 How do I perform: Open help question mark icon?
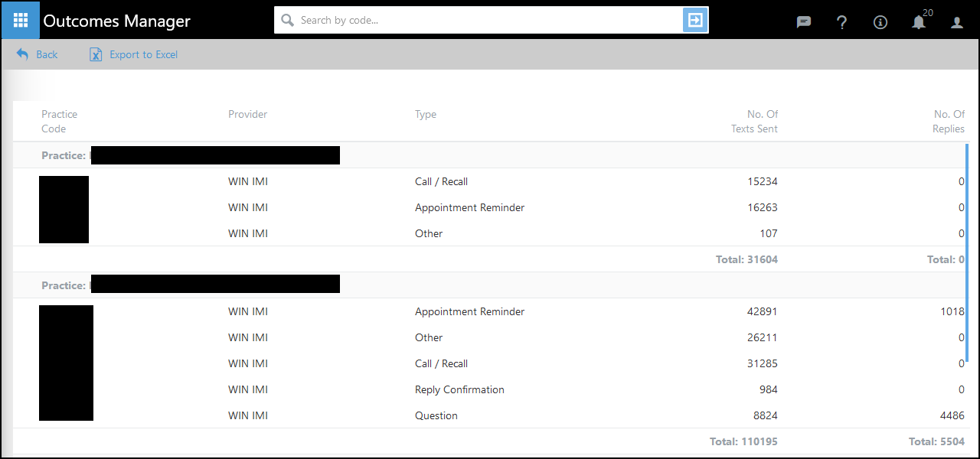pos(841,22)
